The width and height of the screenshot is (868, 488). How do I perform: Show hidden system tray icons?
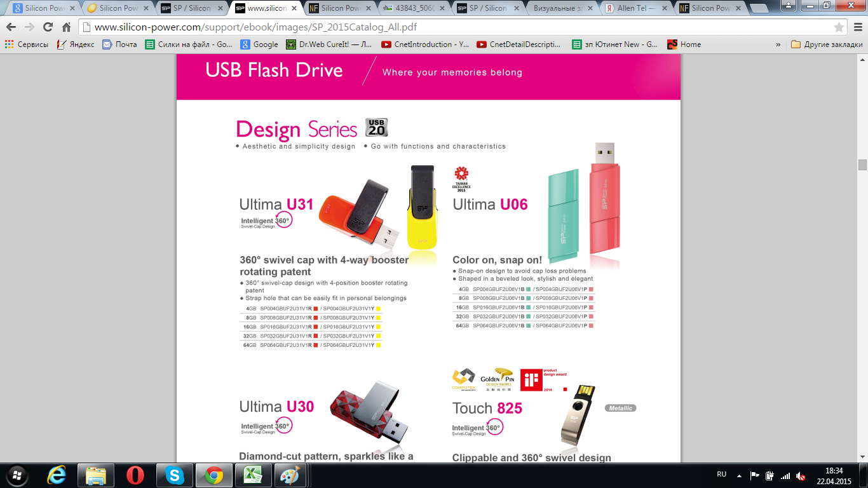[739, 475]
